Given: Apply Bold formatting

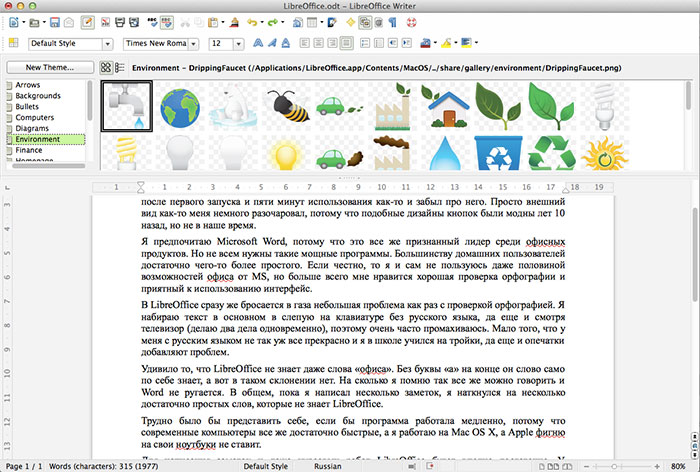Looking at the screenshot, I should 258,43.
